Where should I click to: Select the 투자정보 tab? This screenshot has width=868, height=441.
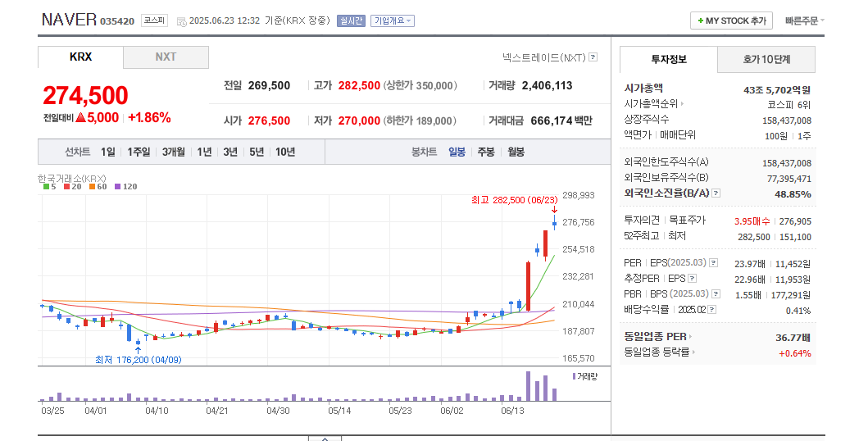pyautogui.click(x=669, y=59)
